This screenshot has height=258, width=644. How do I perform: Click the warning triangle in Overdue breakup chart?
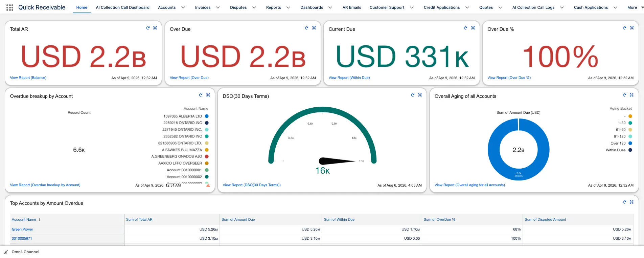[208, 185]
